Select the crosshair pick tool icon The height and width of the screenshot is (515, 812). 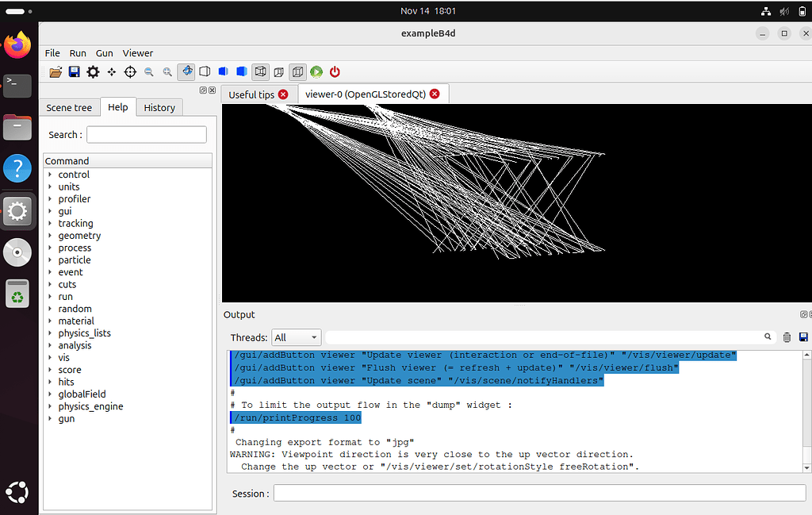coord(130,72)
